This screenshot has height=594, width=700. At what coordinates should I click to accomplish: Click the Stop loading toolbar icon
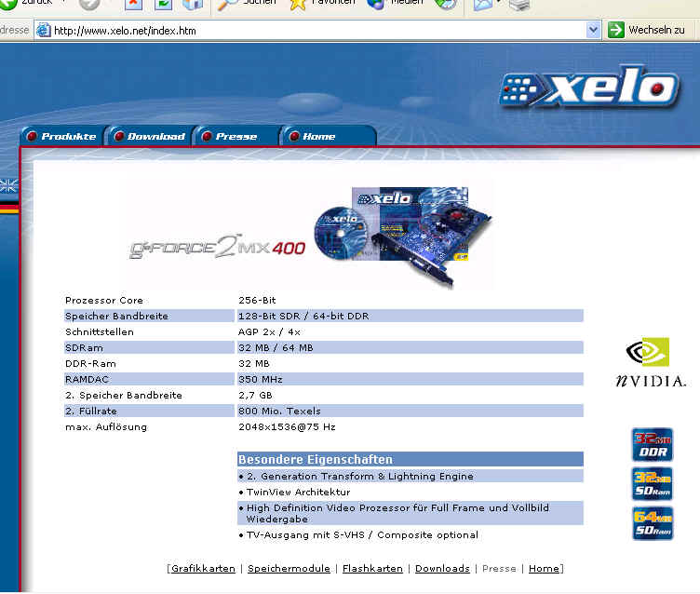click(x=133, y=4)
